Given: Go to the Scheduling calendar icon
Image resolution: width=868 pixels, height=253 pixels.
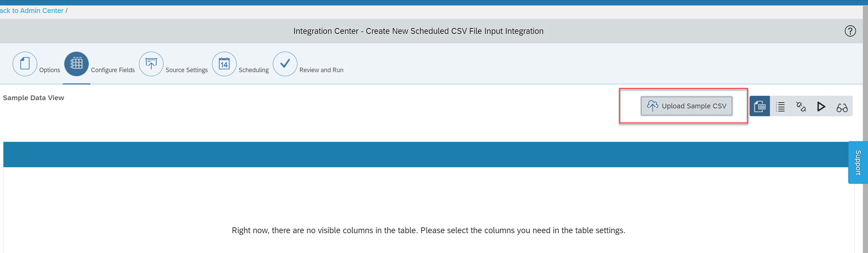Looking at the screenshot, I should (x=224, y=64).
